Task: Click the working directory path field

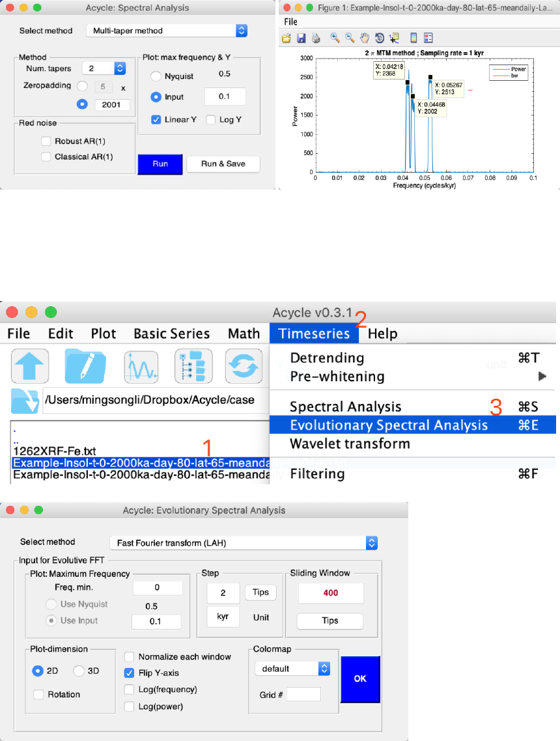Action: (x=156, y=400)
